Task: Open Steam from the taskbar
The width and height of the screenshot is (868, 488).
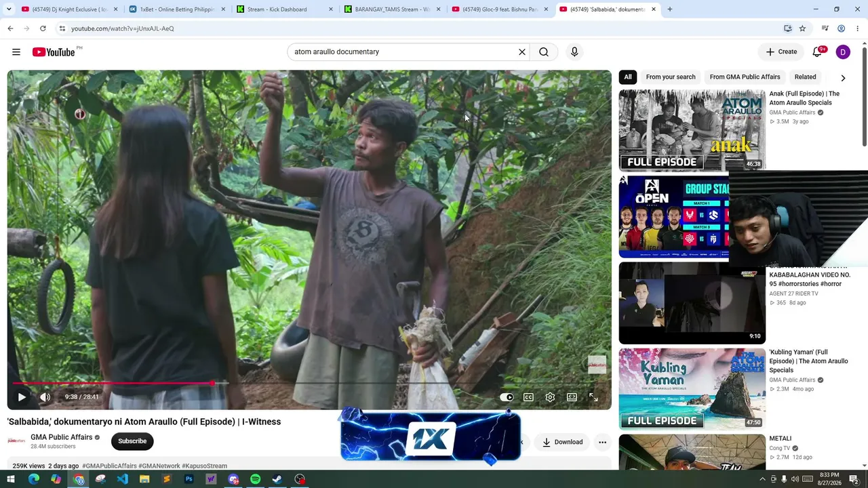Action: (277, 480)
